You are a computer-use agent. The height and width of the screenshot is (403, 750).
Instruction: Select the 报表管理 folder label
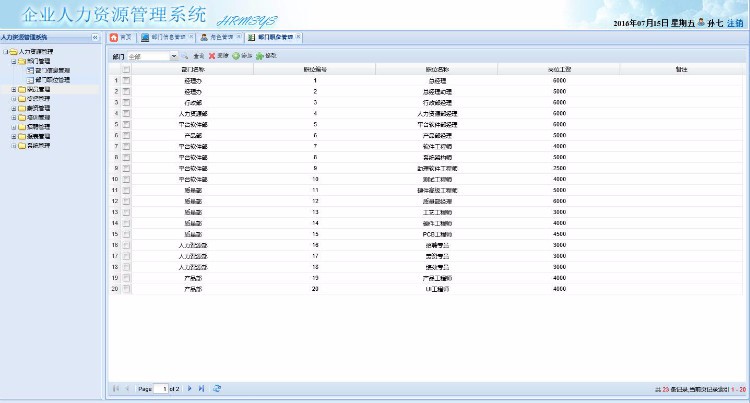point(38,136)
